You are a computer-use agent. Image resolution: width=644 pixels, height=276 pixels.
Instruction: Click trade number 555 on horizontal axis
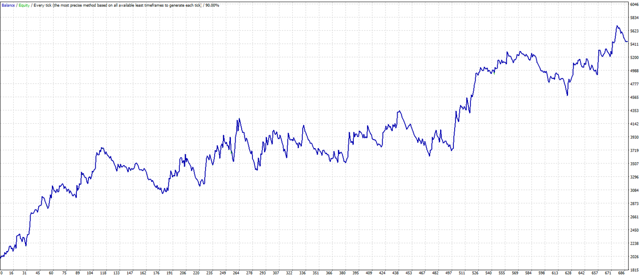click(501, 273)
